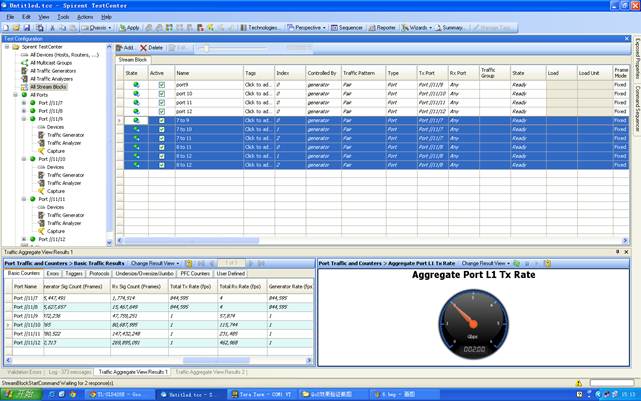Expand Port //11/8 tree node
Screen dimensions: 641x401
[24, 111]
